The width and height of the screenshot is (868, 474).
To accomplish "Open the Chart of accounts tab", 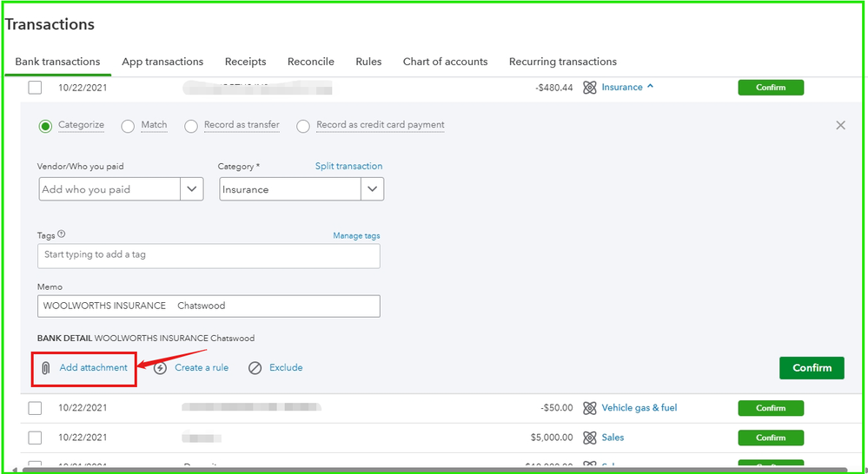I will click(445, 62).
